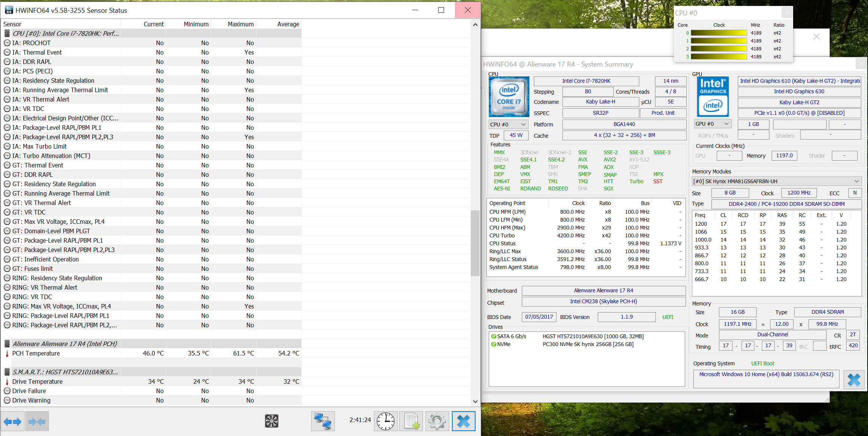This screenshot has width=868, height=436.
Task: Click the Intel Graphics logo
Action: coord(713,97)
